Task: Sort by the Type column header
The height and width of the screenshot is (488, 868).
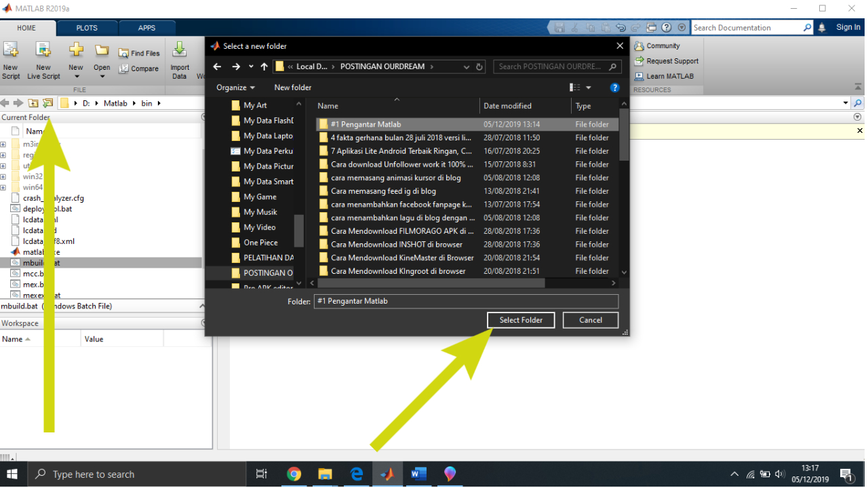Action: (595, 106)
